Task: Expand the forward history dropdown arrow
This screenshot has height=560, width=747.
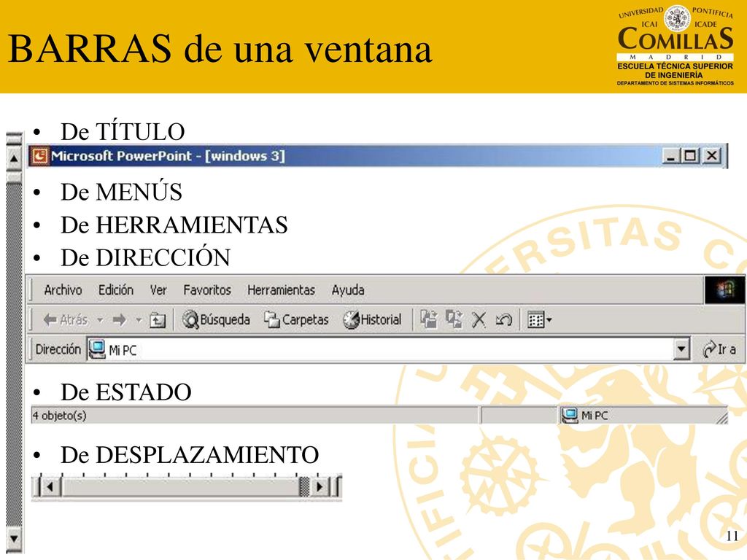Action: pos(139,320)
